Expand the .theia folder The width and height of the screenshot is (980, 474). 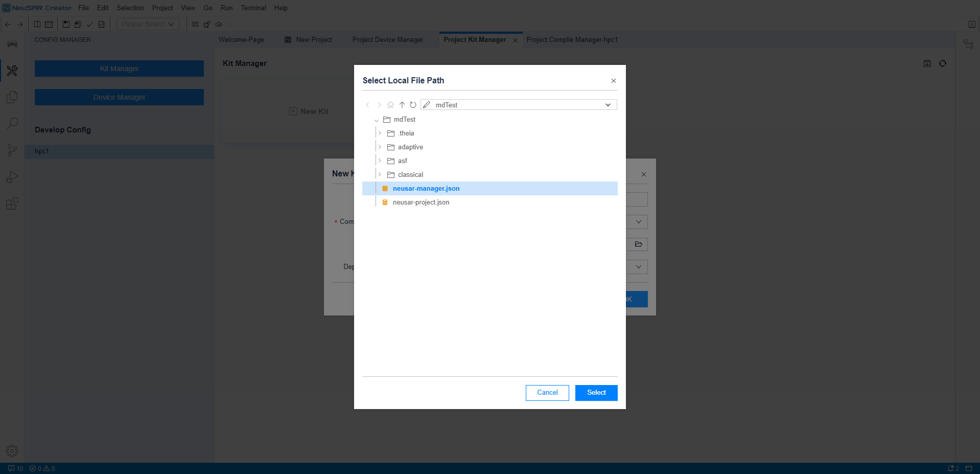click(x=380, y=133)
